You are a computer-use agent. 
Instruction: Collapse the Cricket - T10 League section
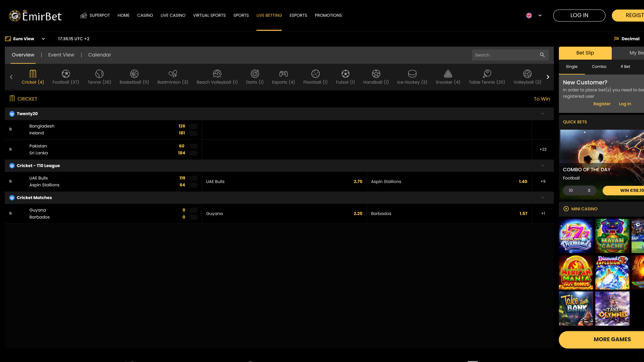tap(542, 165)
